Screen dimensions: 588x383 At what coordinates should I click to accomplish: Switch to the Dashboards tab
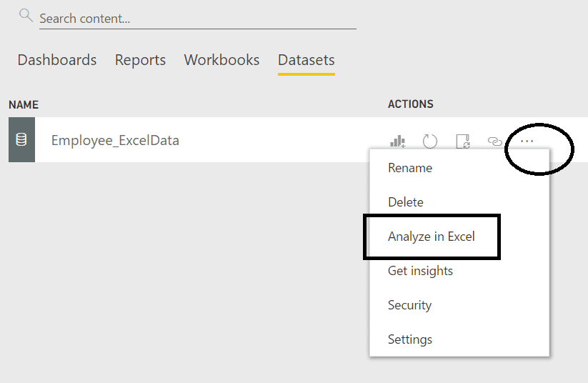click(x=57, y=60)
